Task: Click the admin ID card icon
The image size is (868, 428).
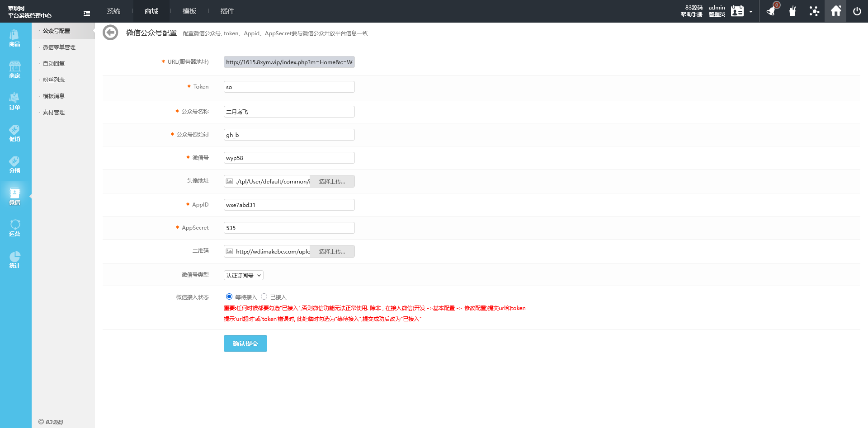Action: pos(737,11)
